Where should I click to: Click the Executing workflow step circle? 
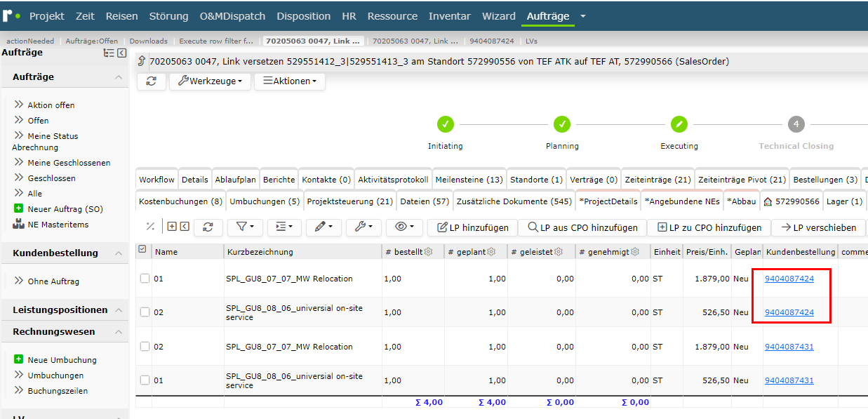pos(679,124)
